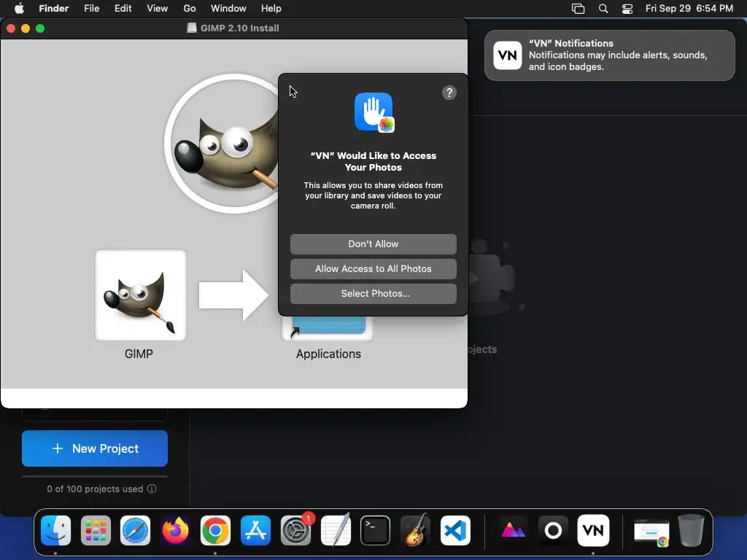Image resolution: width=747 pixels, height=560 pixels.
Task: Open Google Chrome from the Dock
Action: 215,531
